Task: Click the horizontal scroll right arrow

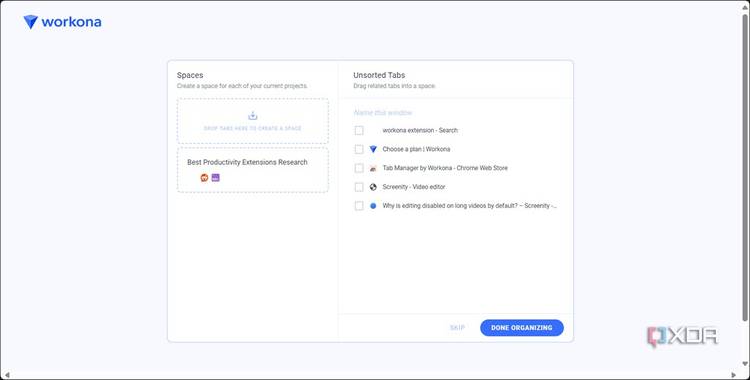Action: point(734,375)
